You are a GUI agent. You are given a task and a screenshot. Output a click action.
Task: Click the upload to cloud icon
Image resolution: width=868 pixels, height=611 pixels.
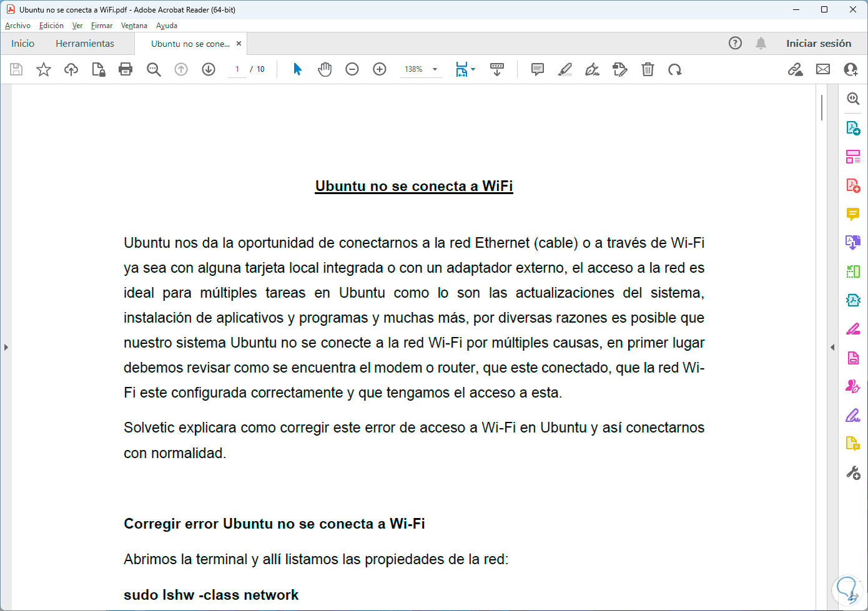(x=71, y=69)
